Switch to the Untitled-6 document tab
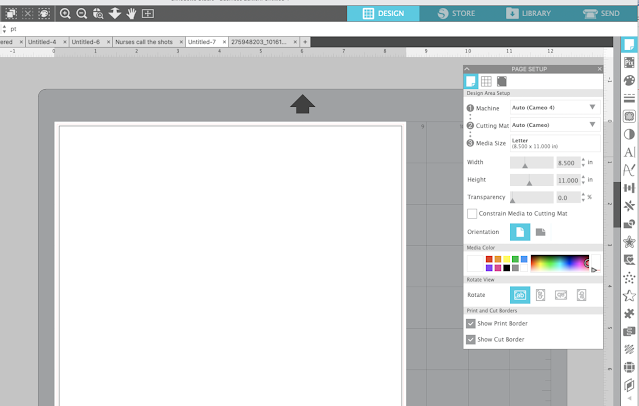Screen dimensions: 639x406 tap(86, 42)
